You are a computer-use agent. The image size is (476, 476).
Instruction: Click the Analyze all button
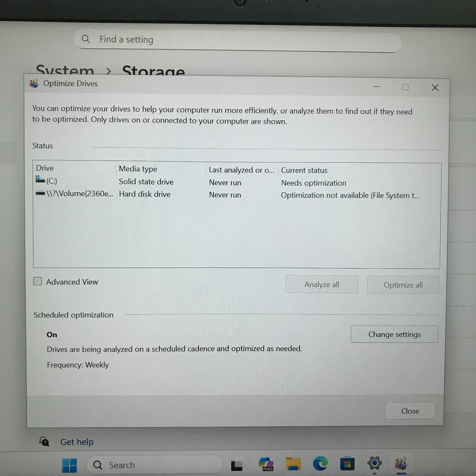click(322, 284)
